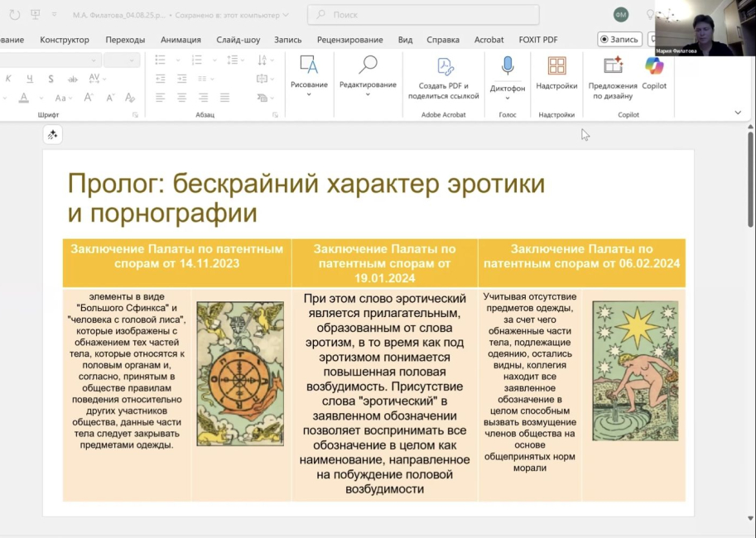Viewport: 756px width, 538px height.
Task: Click the line spacing icon
Action: pos(233,60)
